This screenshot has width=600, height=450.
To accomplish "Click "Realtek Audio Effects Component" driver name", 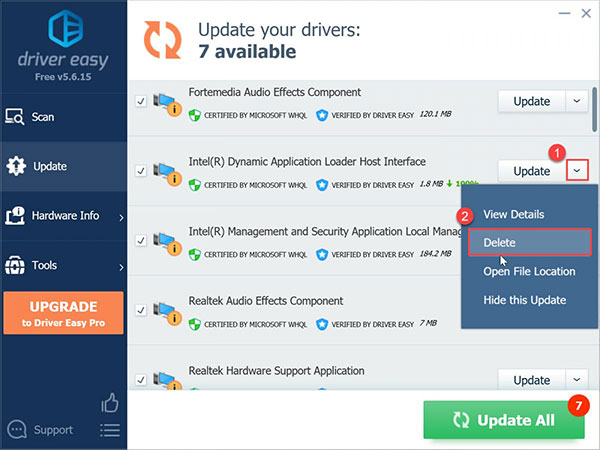I will [266, 301].
